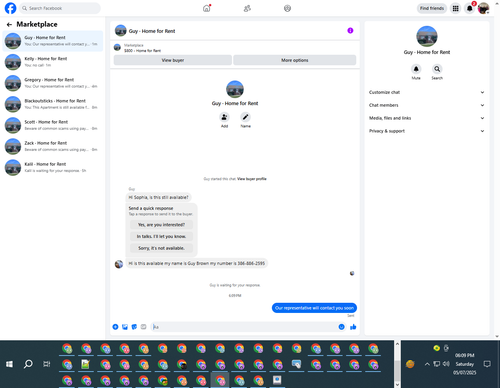The height and width of the screenshot is (388, 500).
Task: Click the taskbar overflow scroll down arrow
Action: pos(397,385)
